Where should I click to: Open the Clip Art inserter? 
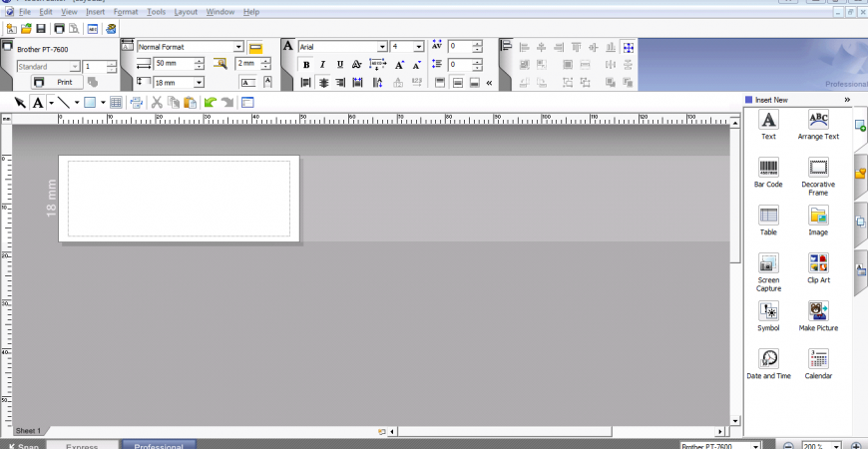818,263
